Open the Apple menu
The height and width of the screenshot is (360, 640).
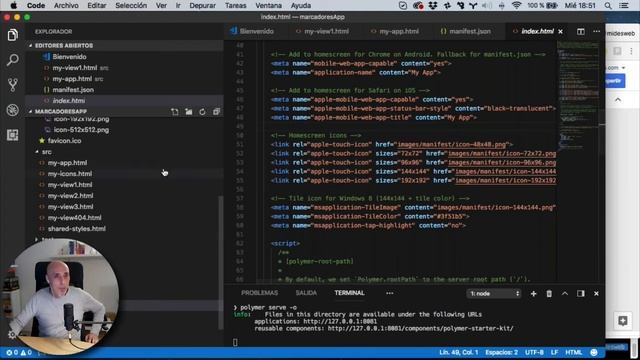click(x=13, y=6)
